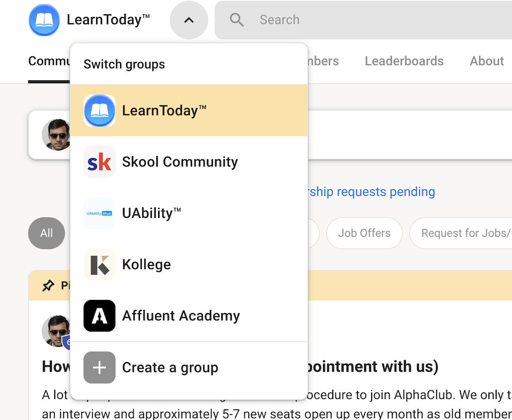Screen dimensions: 512x420
Task: Open the About tab
Action: (486, 61)
